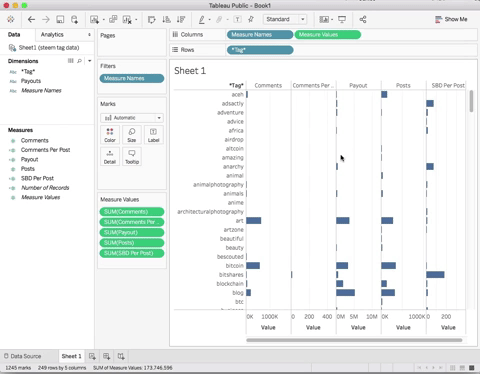Open the Data Source tab
The width and height of the screenshot is (480, 374).
tap(23, 356)
